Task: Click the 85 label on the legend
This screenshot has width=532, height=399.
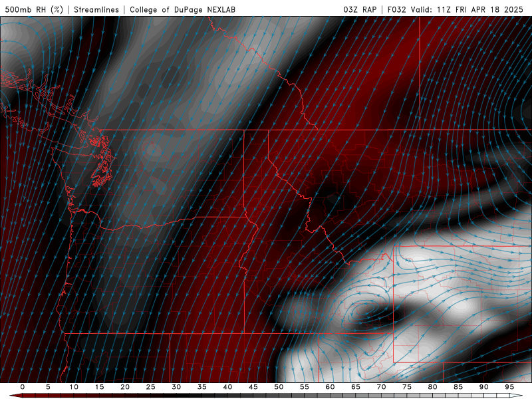Action: coord(458,387)
